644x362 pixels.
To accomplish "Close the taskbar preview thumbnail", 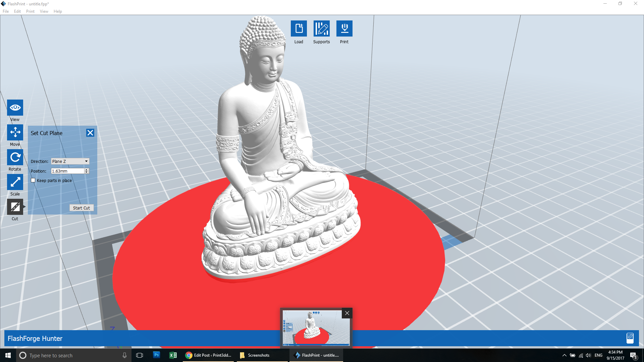I will click(347, 313).
